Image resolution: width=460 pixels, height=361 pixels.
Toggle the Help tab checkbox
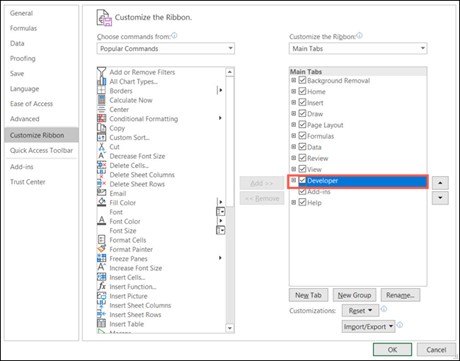click(x=302, y=202)
